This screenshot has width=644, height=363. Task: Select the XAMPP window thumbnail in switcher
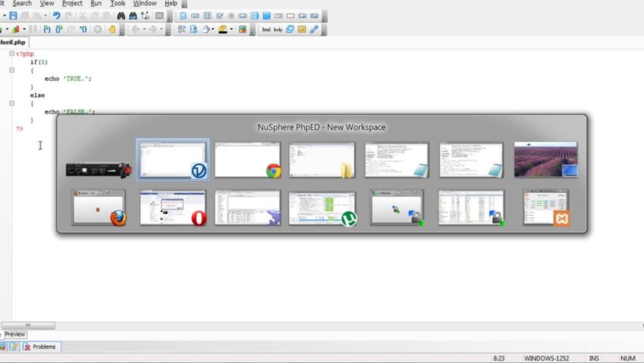546,207
